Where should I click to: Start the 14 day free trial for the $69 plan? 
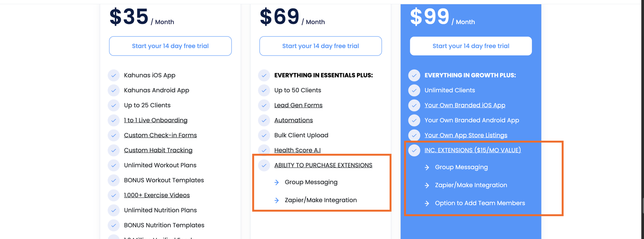click(320, 46)
